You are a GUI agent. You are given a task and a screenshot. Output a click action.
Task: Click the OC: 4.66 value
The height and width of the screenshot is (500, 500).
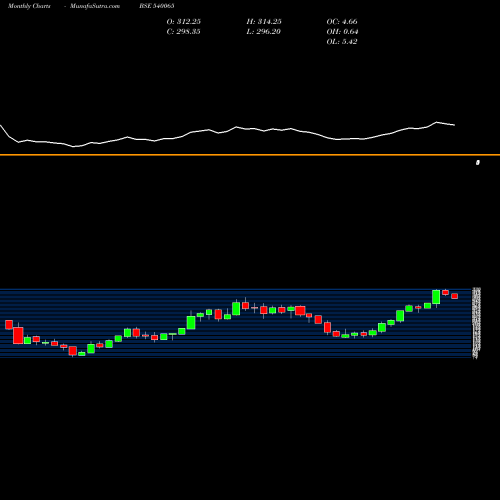[342, 22]
